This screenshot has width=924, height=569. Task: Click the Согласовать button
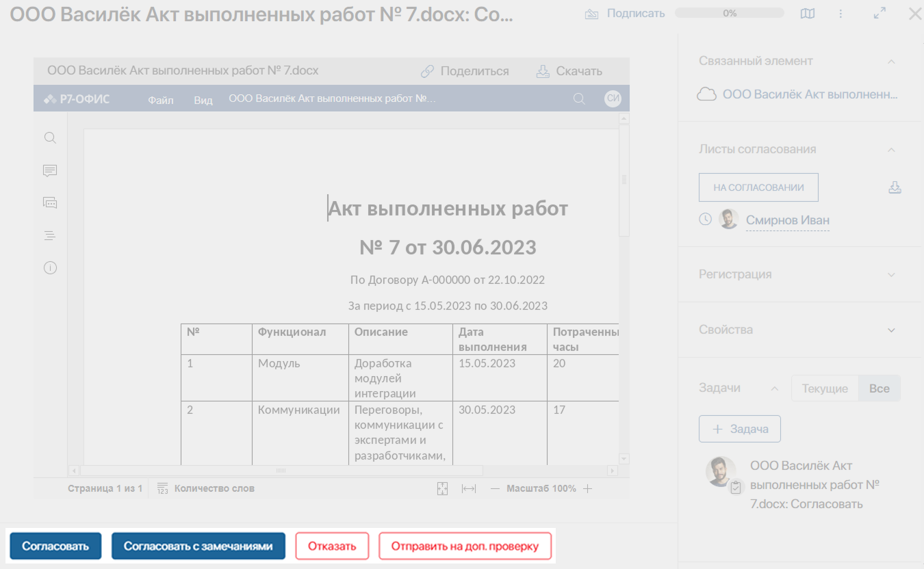[x=55, y=546]
